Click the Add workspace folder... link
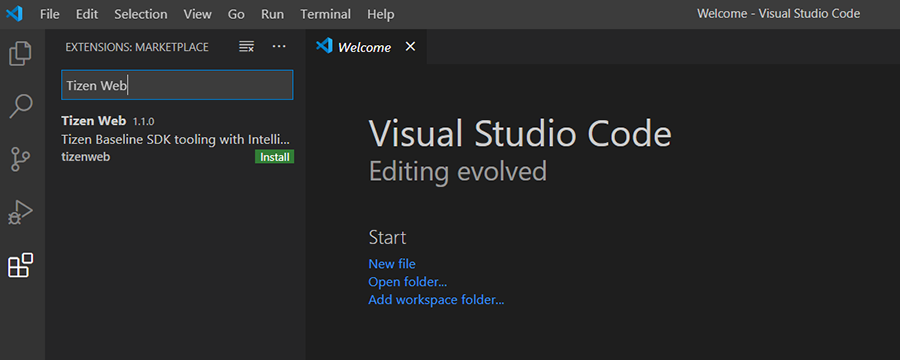The width and height of the screenshot is (900, 360). [x=436, y=300]
